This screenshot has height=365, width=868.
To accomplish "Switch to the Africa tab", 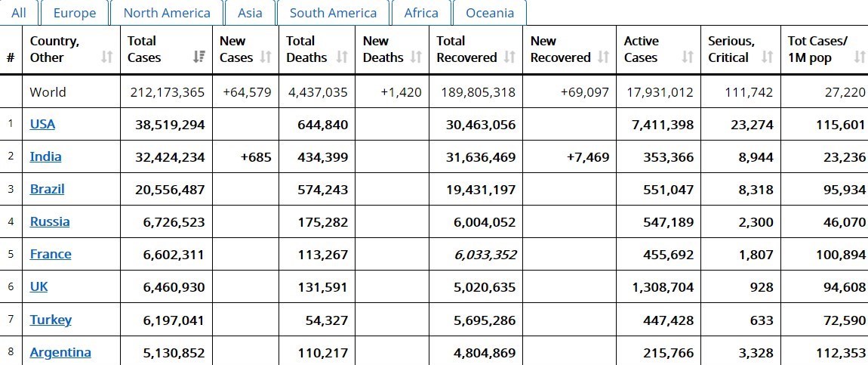I will click(421, 13).
